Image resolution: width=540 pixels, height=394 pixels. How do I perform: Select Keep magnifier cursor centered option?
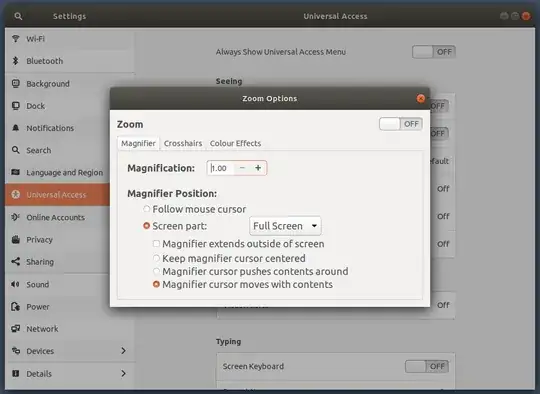coord(156,258)
